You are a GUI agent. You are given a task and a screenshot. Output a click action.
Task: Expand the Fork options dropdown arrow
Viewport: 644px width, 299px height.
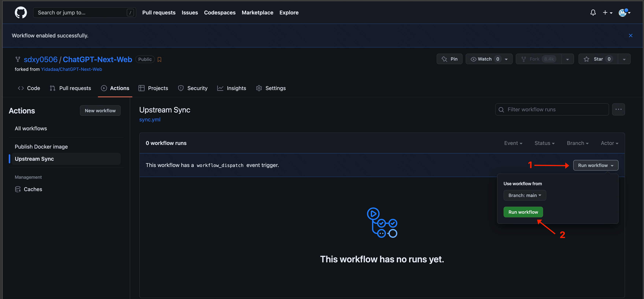[x=568, y=59]
